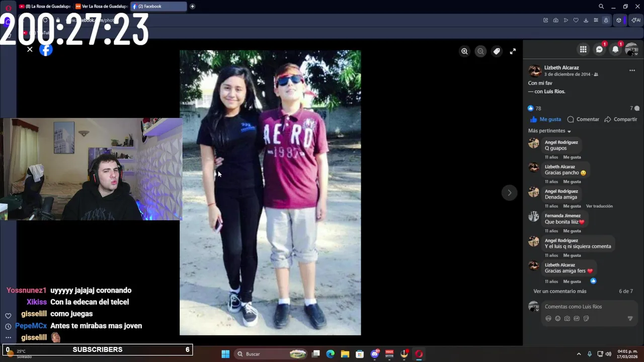Open post options three-dot menu
644x362 pixels.
(x=632, y=70)
